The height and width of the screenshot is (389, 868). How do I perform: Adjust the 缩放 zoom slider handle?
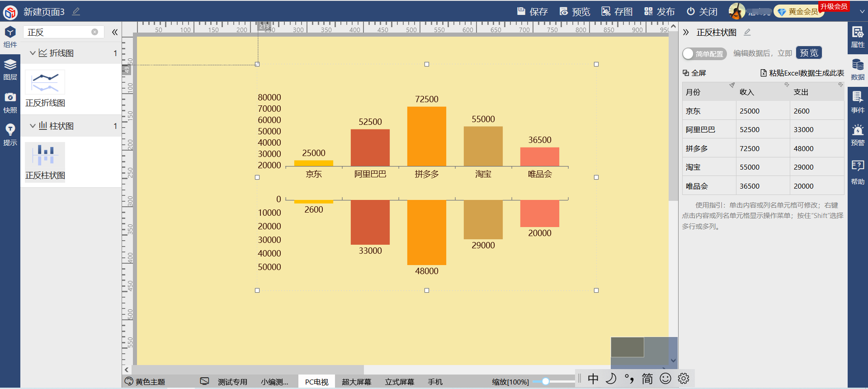(546, 381)
